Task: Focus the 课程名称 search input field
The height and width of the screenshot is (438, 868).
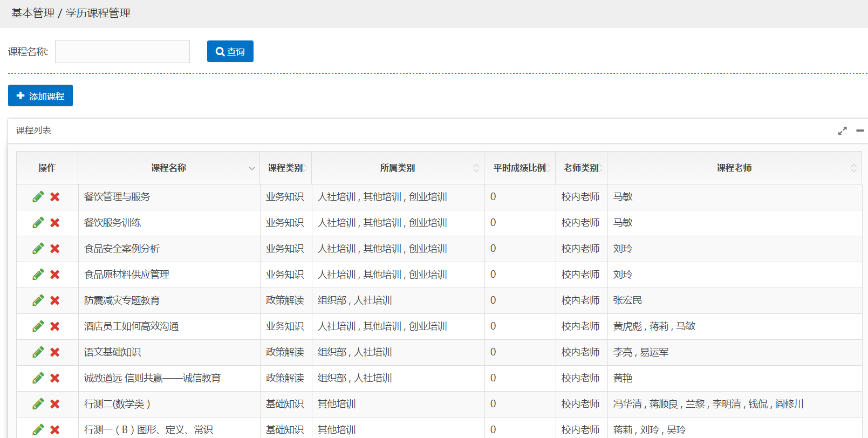Action: click(122, 51)
